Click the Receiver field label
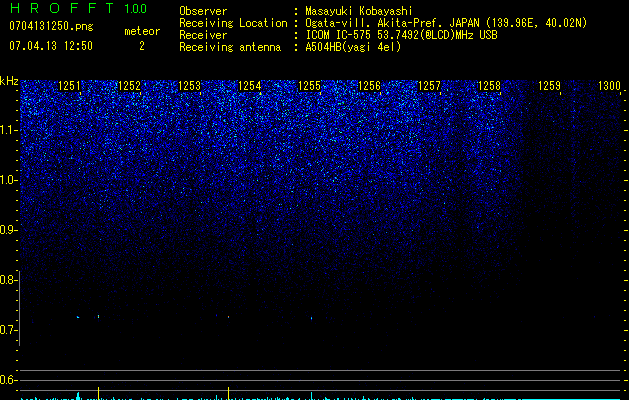 point(203,35)
